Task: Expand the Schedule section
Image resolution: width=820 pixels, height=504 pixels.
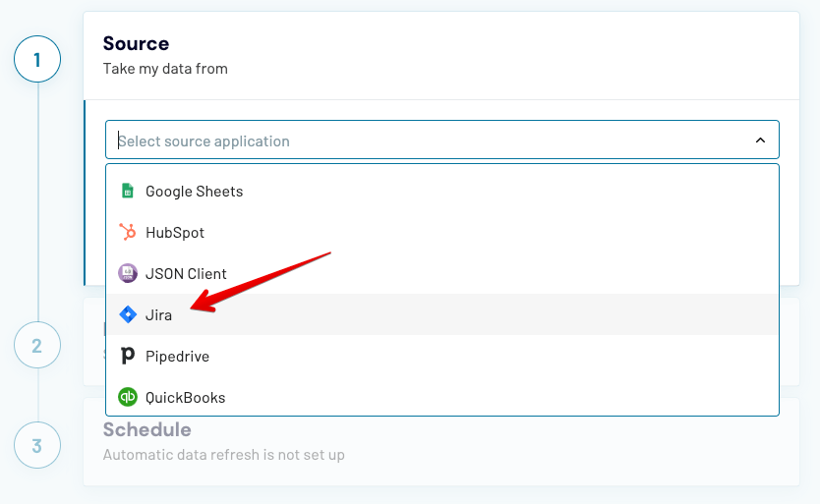Action: coord(147,430)
